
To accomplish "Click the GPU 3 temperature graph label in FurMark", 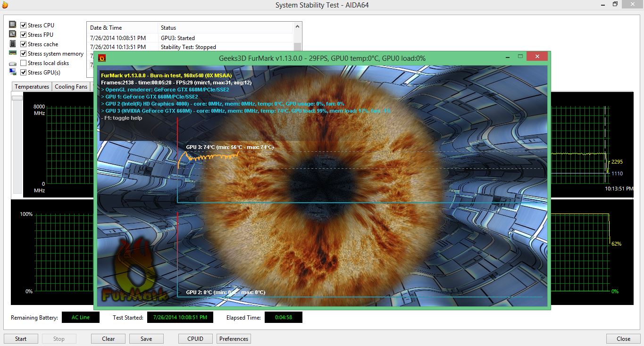I will [x=230, y=147].
